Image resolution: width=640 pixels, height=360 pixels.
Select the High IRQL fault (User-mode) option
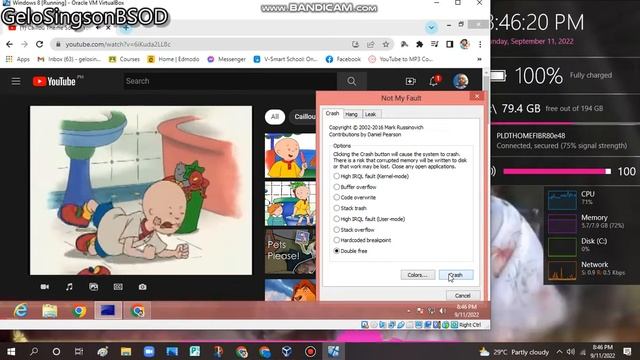pyautogui.click(x=369, y=219)
